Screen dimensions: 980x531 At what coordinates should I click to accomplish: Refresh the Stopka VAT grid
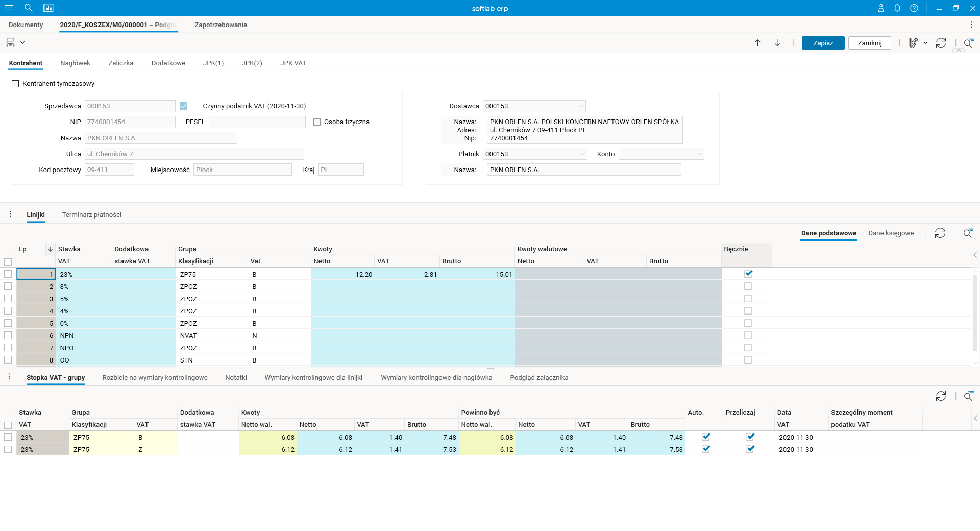pyautogui.click(x=941, y=396)
